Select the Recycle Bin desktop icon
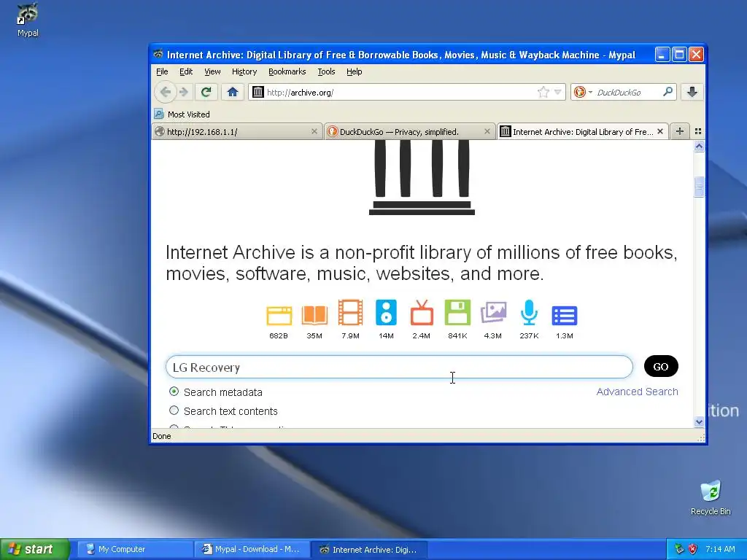This screenshot has width=747, height=560. point(711,498)
